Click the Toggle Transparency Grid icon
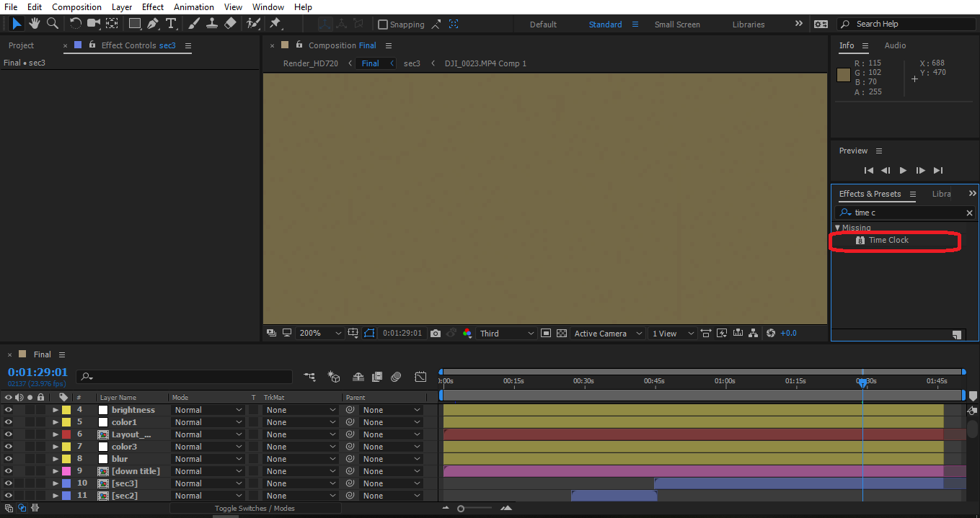The height and width of the screenshot is (518, 980). coord(562,334)
